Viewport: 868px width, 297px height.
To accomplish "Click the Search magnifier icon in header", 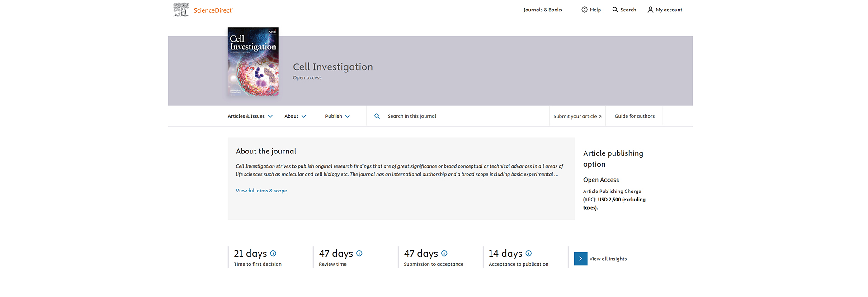I will (615, 10).
